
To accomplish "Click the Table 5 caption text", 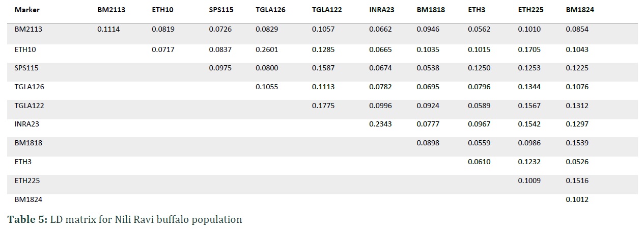I will click(125, 220).
